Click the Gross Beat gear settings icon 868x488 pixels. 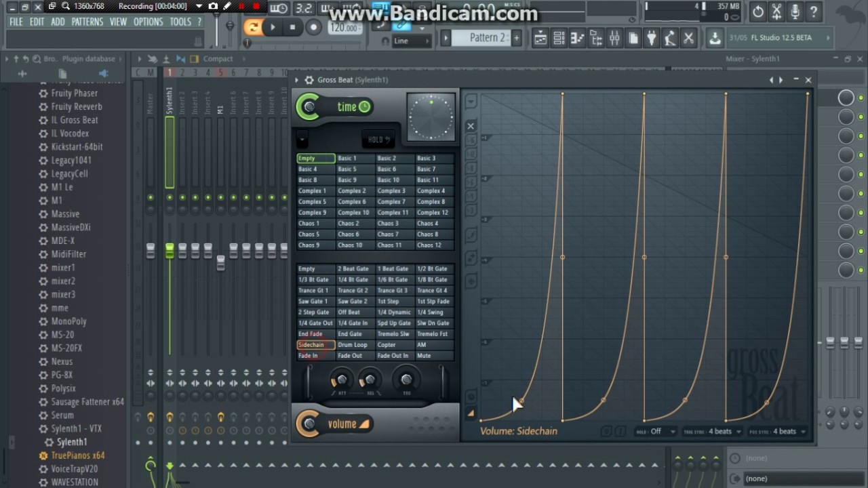coord(309,80)
